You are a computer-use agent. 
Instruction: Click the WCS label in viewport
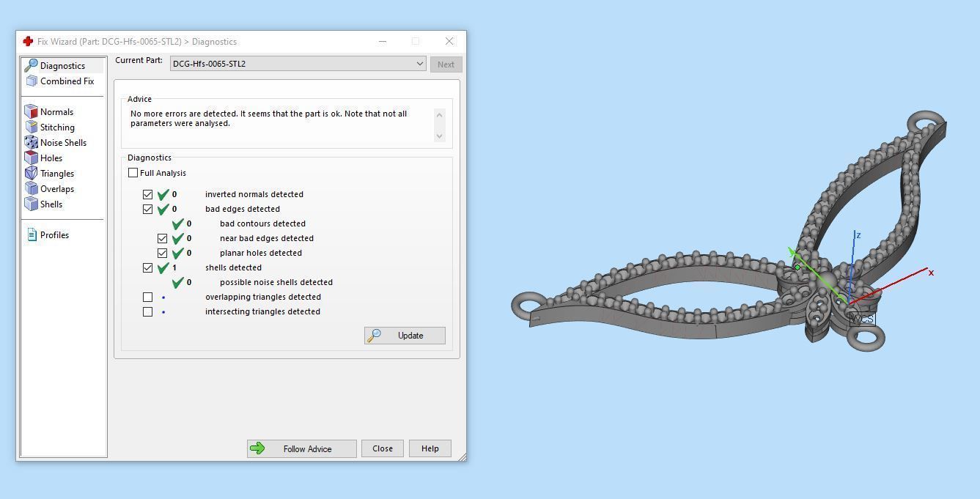862,319
